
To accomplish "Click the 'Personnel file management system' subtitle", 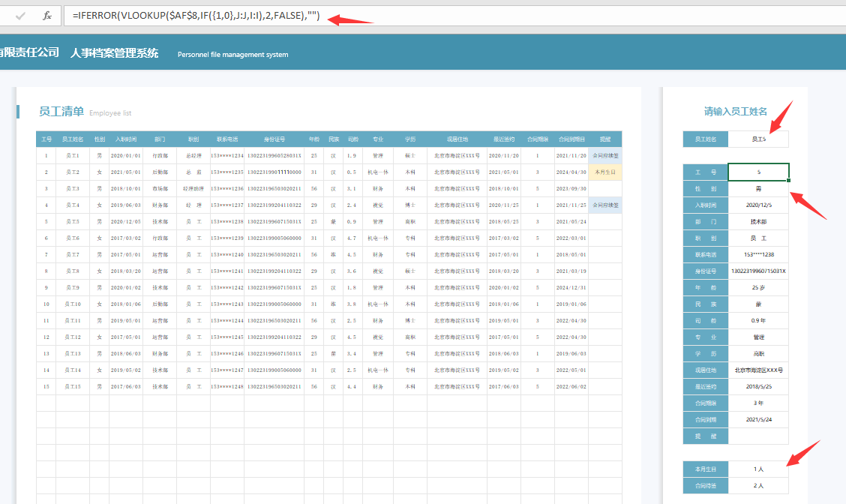I will click(233, 55).
